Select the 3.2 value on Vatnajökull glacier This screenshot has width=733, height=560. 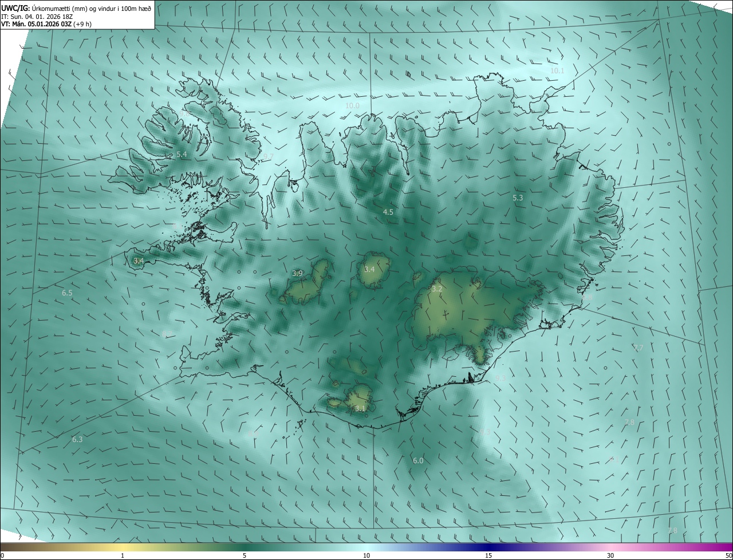click(x=437, y=289)
